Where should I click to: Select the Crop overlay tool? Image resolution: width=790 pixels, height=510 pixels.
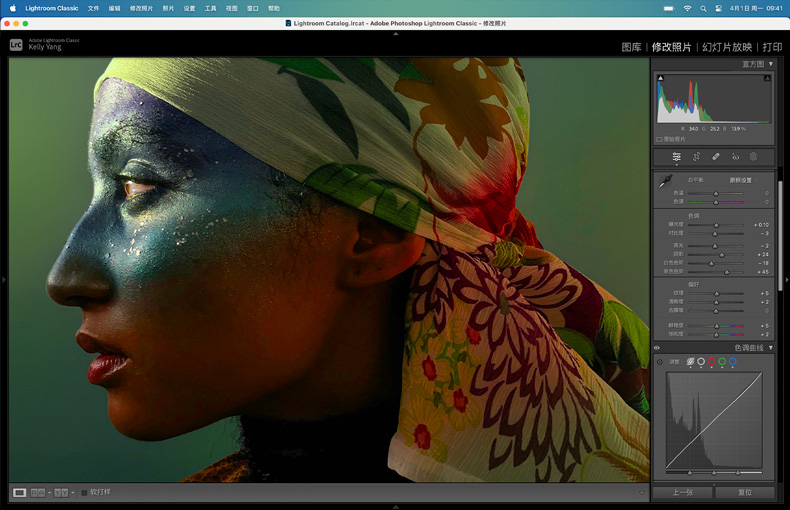tap(696, 157)
